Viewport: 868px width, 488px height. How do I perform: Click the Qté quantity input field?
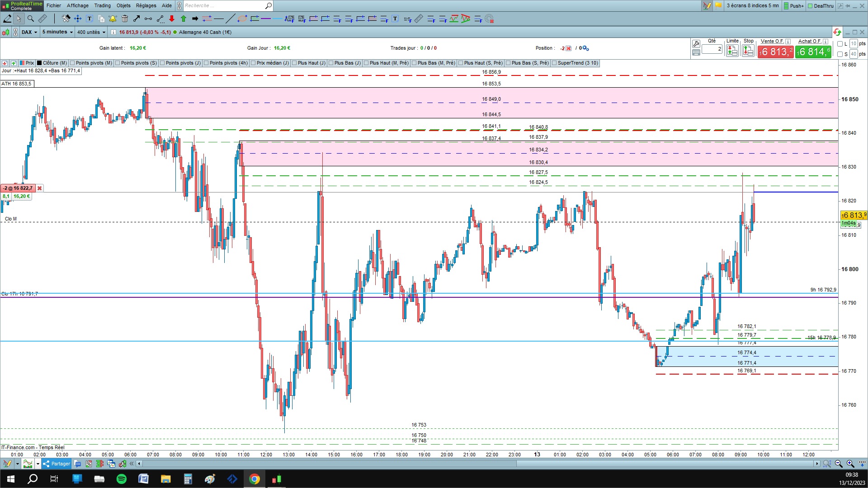[x=712, y=49]
